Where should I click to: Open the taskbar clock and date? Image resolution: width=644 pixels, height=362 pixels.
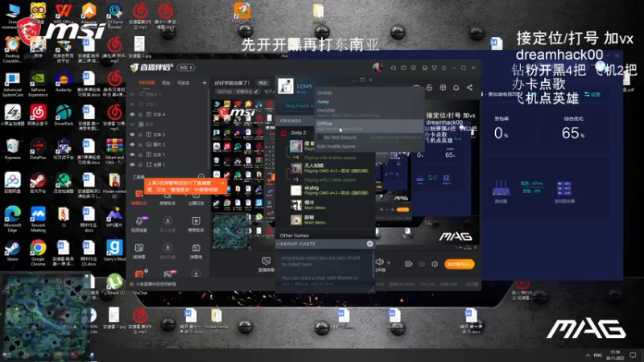[x=615, y=355]
